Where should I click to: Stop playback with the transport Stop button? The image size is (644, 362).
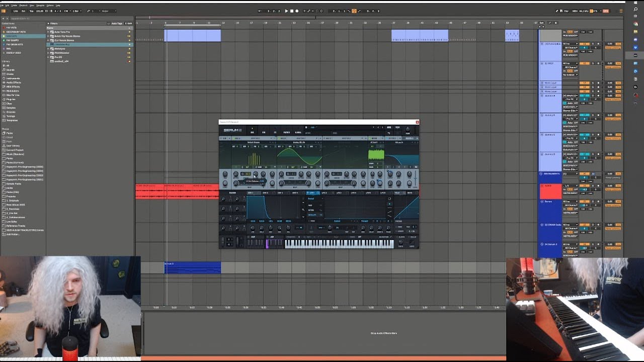point(291,11)
